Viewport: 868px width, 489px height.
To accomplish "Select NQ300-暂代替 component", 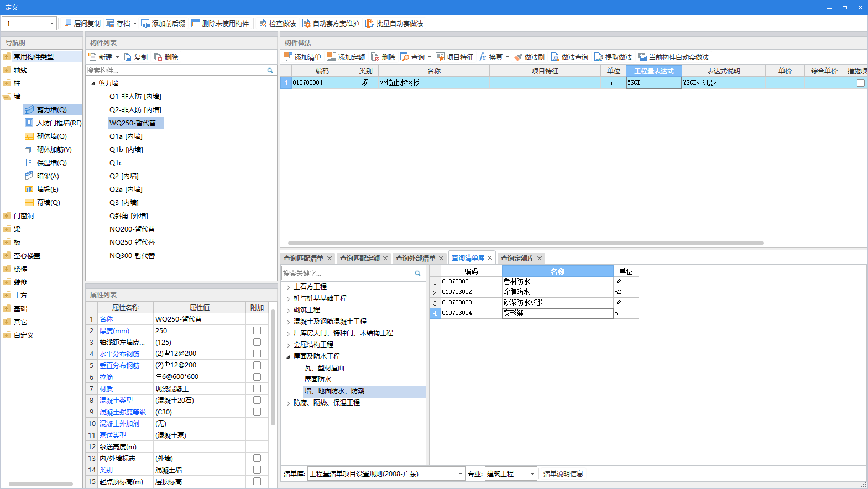I will 132,256.
